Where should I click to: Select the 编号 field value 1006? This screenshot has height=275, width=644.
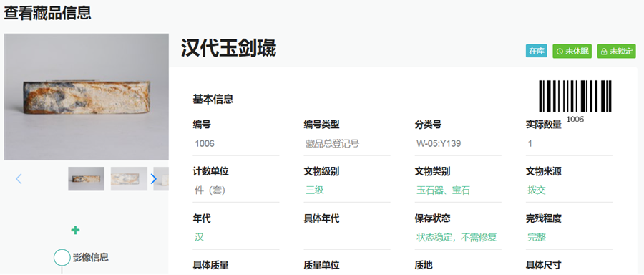[235, 144]
